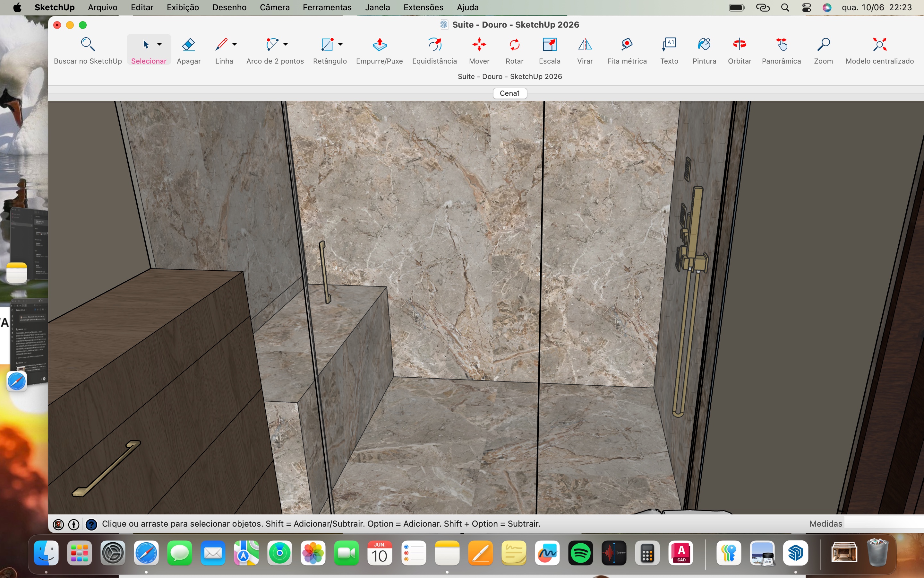Open Calculator from the Dock
Viewport: 924px width, 578px height.
click(x=647, y=553)
